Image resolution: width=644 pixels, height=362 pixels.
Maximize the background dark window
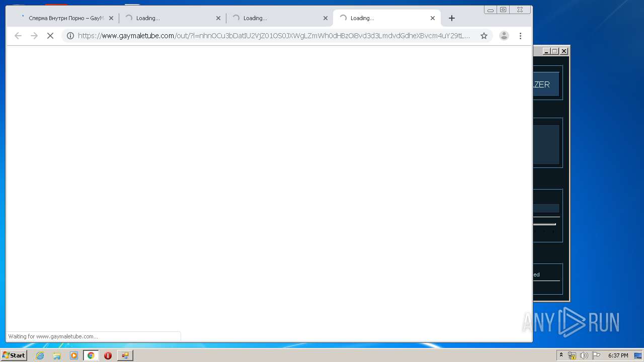(554, 51)
